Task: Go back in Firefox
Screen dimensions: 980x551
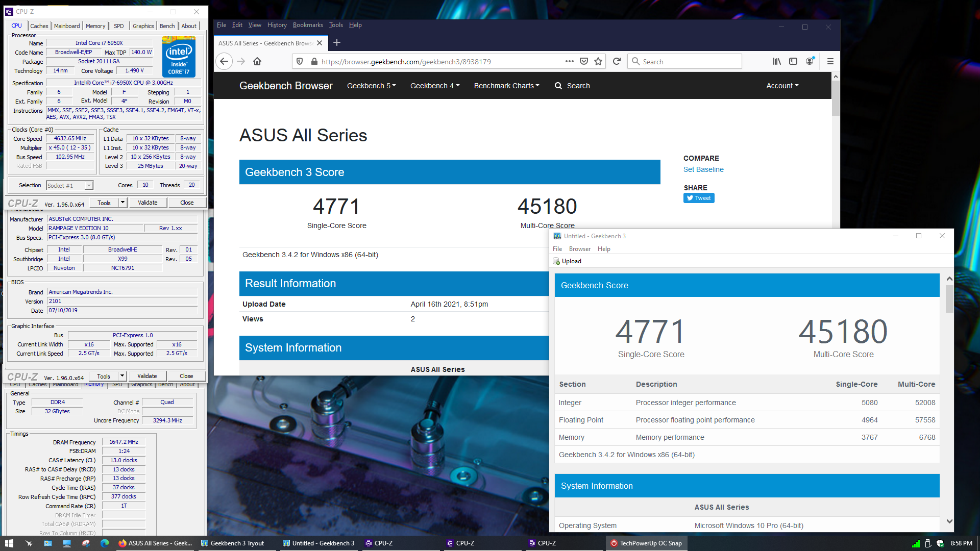Action: [x=224, y=61]
